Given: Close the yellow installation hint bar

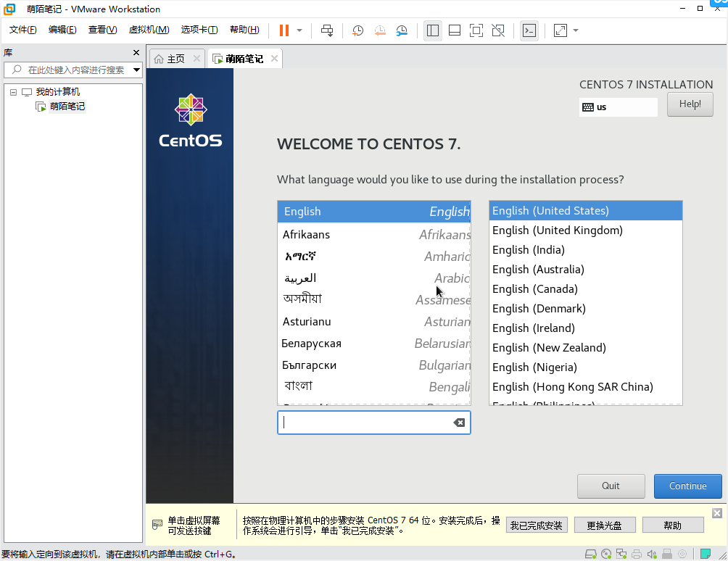Looking at the screenshot, I should coord(717,512).
